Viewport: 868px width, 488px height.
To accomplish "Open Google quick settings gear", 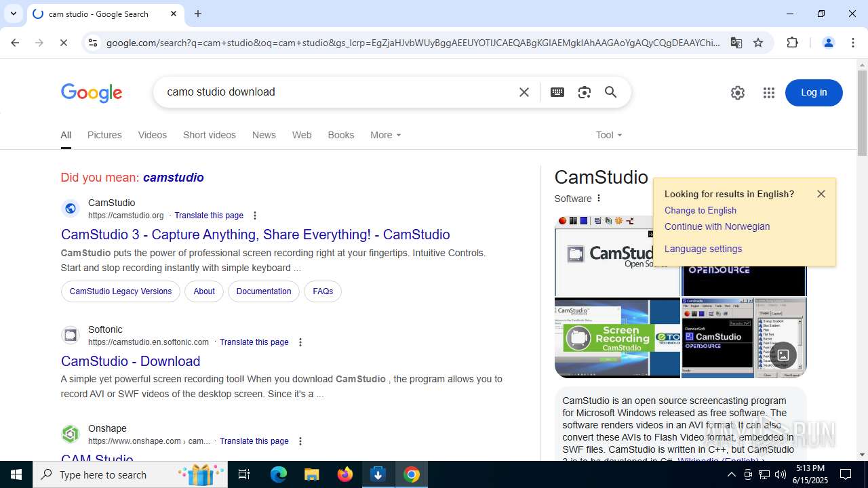I will (738, 93).
